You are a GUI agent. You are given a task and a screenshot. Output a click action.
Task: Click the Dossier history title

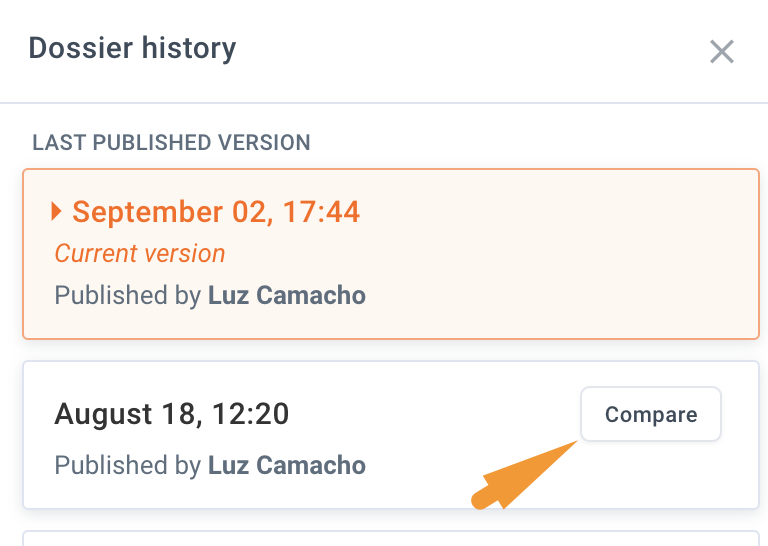click(132, 48)
